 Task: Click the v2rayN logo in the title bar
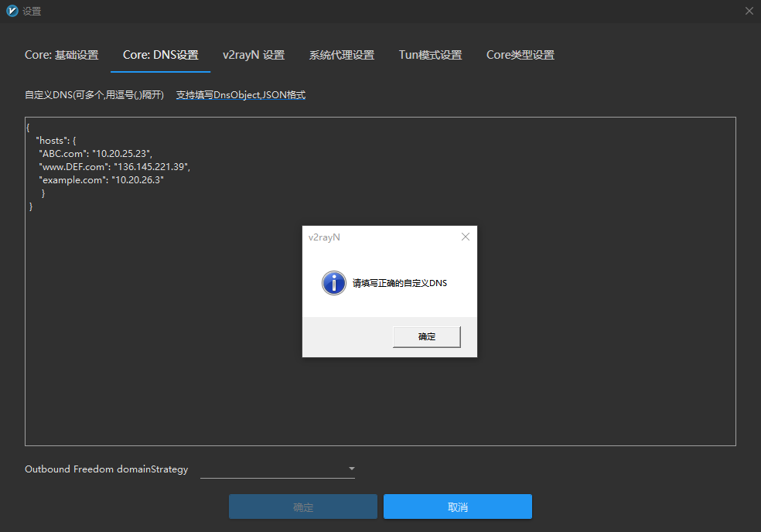11,11
